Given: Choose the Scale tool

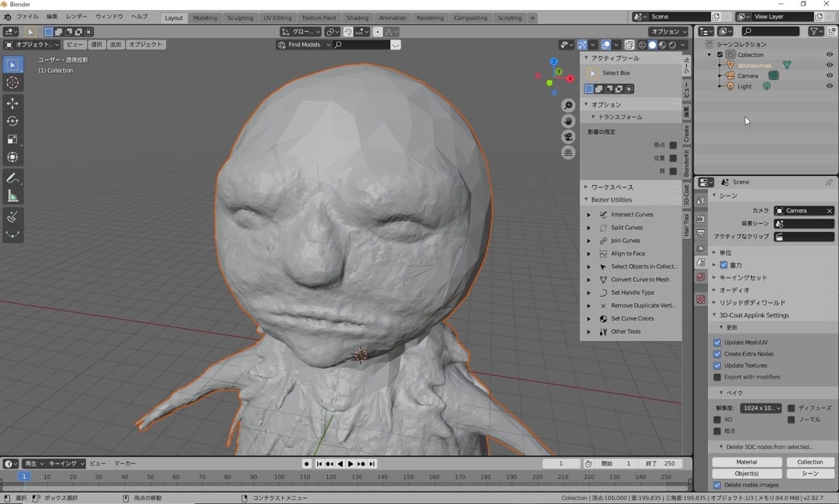Looking at the screenshot, I should pos(13,139).
